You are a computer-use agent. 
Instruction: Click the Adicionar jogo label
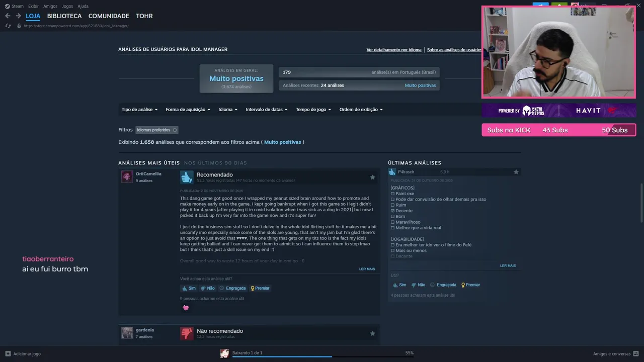[27, 354]
